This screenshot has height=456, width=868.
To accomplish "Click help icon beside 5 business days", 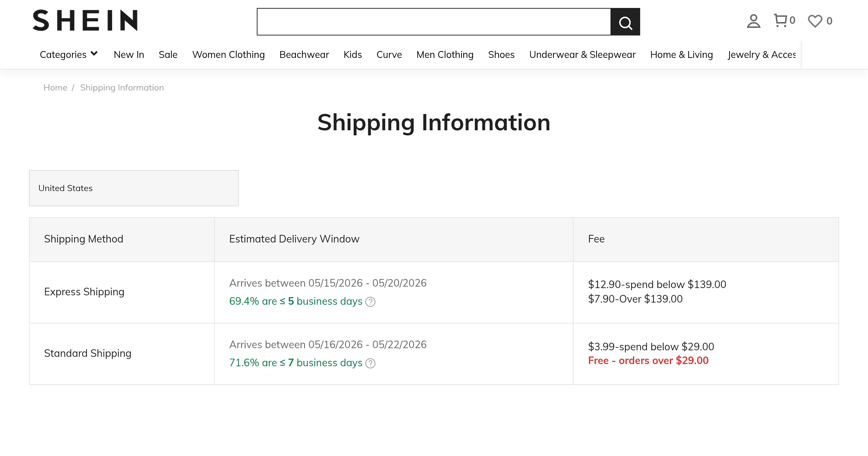I will point(370,302).
